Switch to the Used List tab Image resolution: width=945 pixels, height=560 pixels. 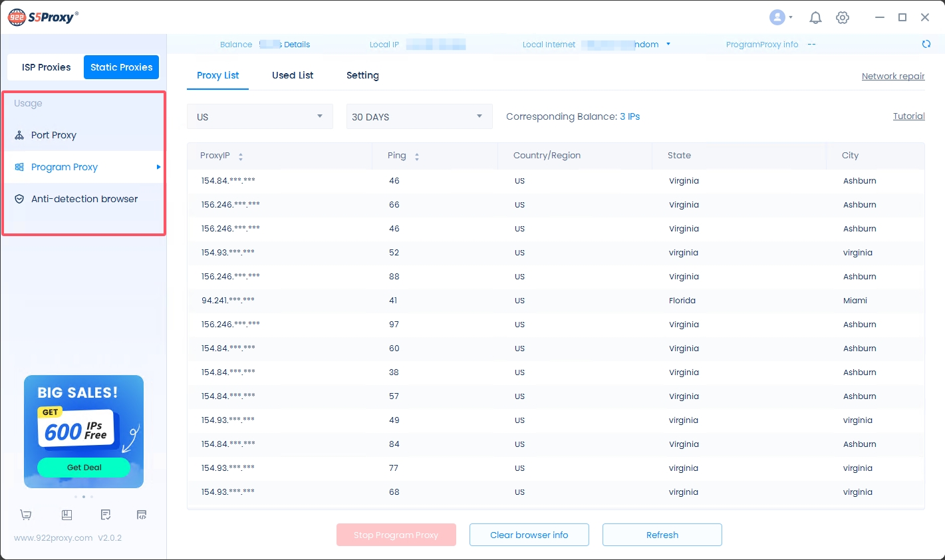point(293,75)
